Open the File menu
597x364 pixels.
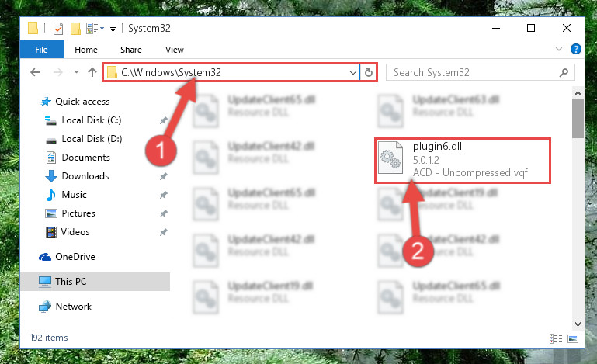pos(41,50)
